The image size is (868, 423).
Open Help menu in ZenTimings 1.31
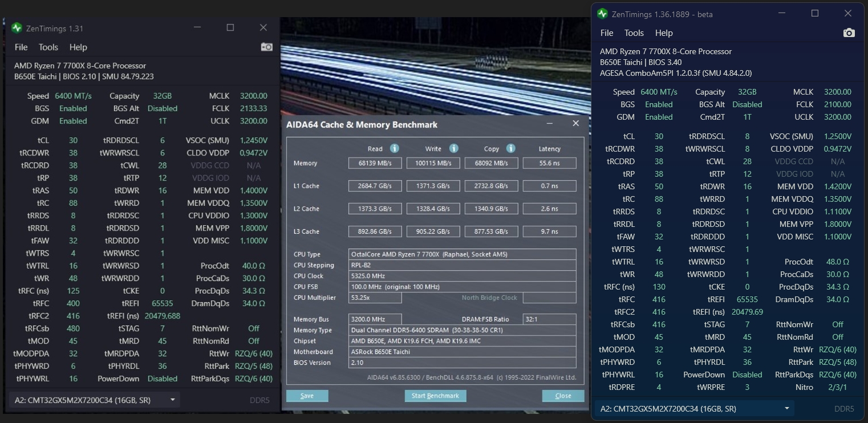tap(78, 47)
